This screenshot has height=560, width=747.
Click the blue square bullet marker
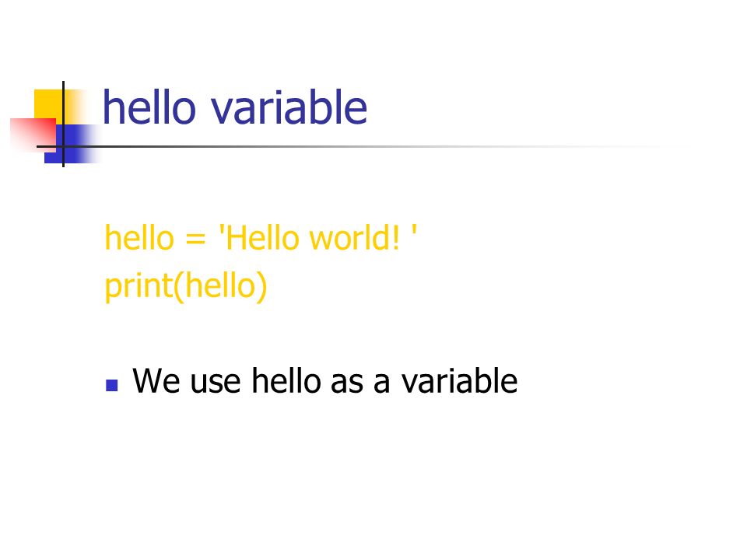(111, 385)
